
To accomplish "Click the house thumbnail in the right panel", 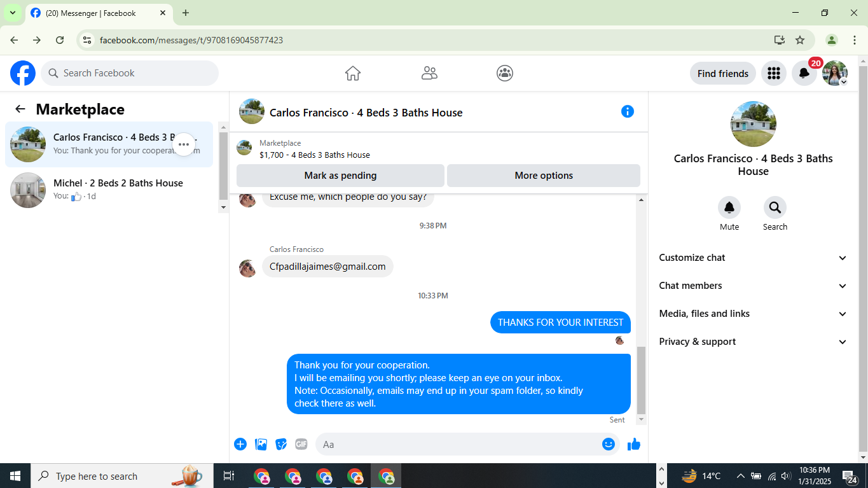I will pyautogui.click(x=754, y=124).
